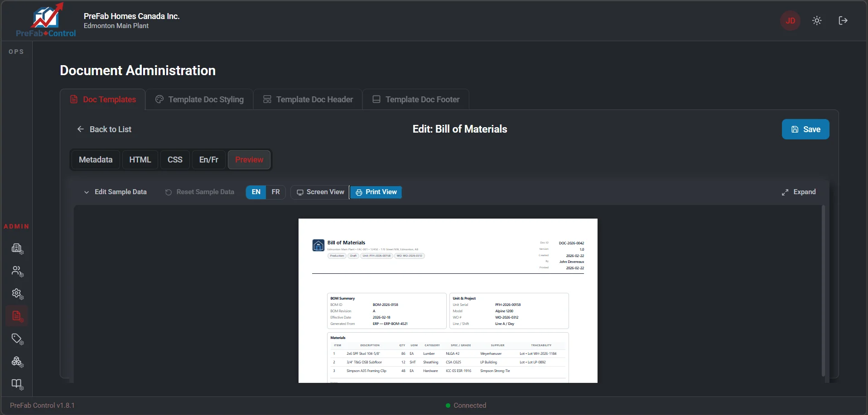
Task: Click the BOM-2026-0158 value
Action: 386,305
